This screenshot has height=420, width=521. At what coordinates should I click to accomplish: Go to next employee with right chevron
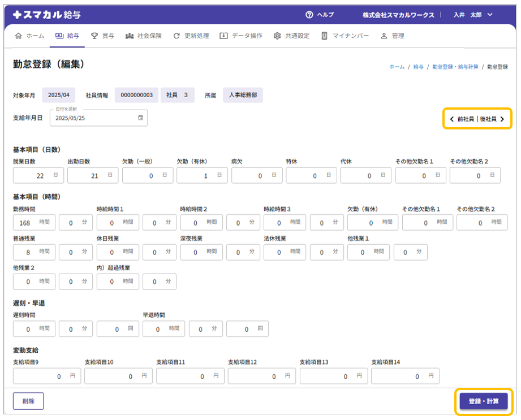pos(502,119)
